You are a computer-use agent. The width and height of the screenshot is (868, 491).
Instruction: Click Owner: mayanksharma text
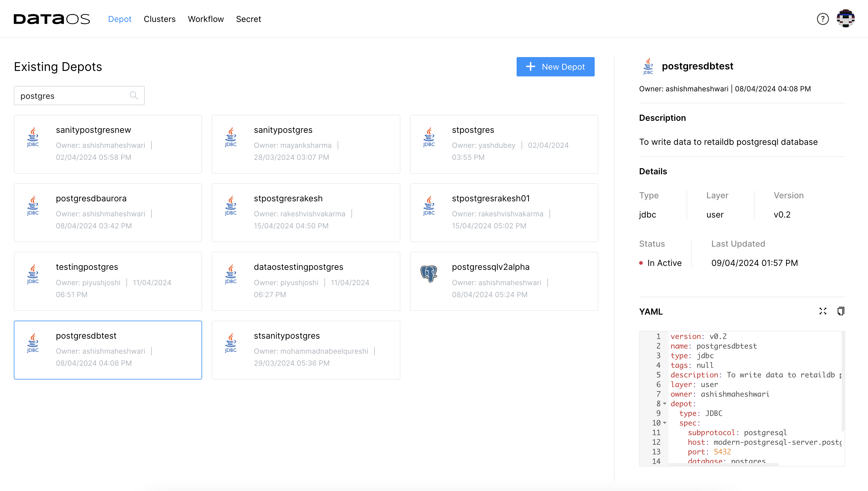[293, 145]
